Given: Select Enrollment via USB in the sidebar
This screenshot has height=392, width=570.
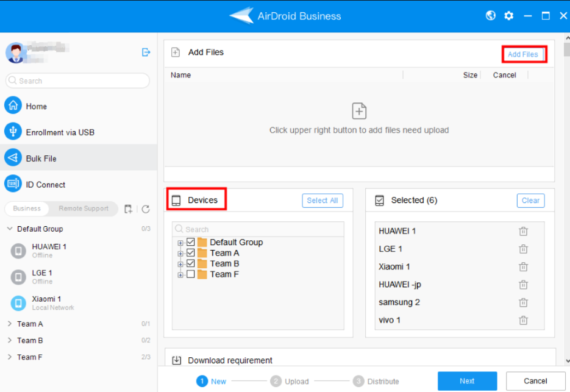Looking at the screenshot, I should (x=61, y=132).
